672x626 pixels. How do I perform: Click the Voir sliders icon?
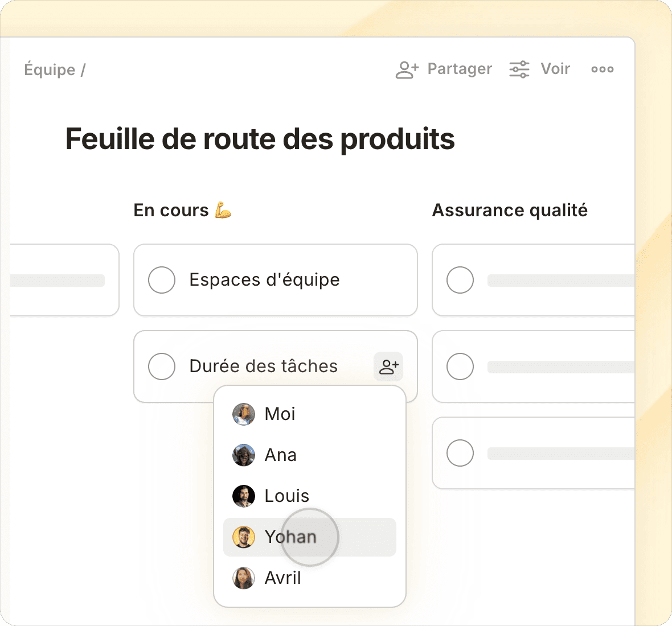(x=519, y=69)
